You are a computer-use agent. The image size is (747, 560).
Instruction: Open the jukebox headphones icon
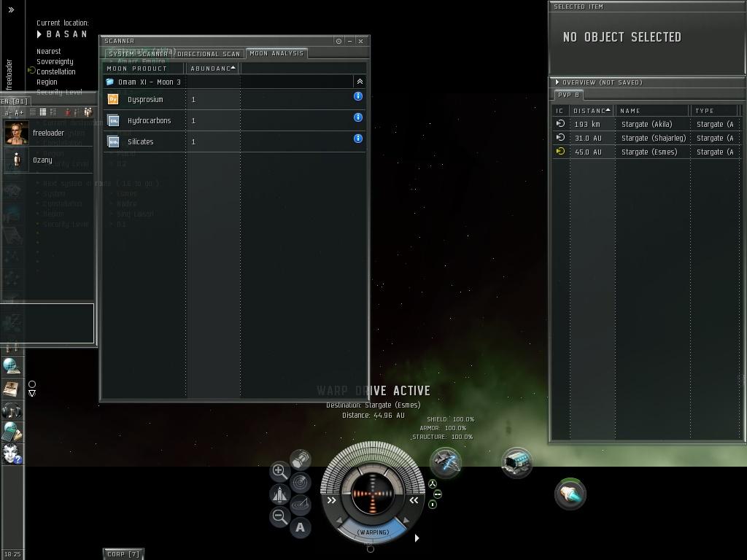click(12, 410)
